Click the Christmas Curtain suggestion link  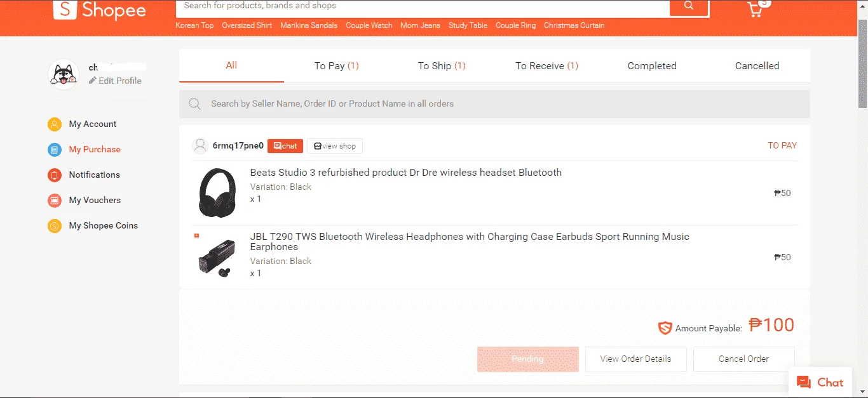pos(574,25)
